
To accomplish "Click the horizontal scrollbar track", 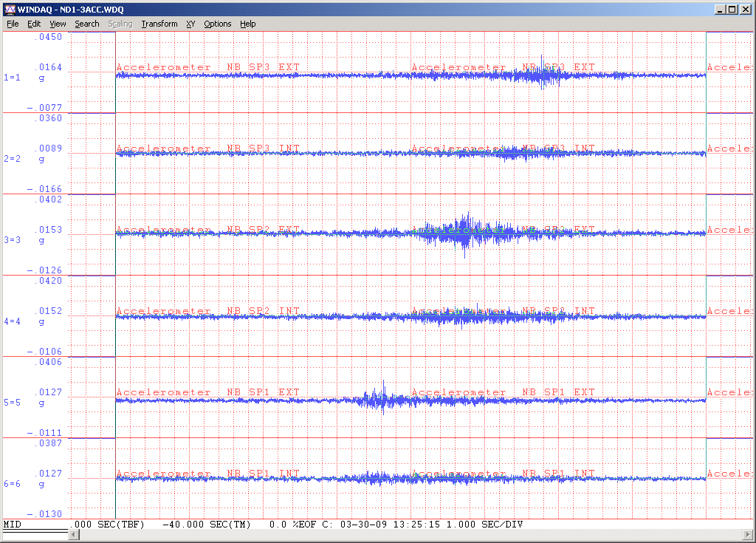I will (x=410, y=534).
